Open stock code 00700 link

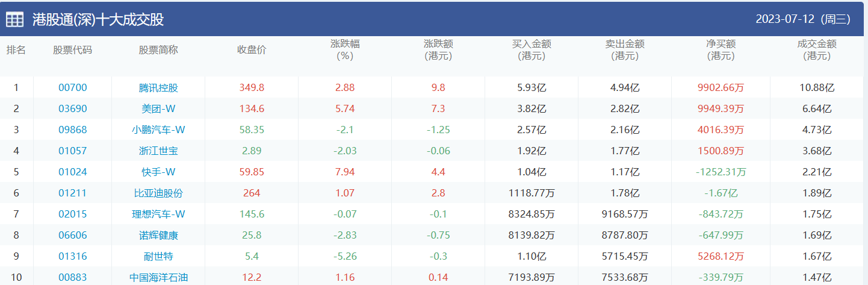[x=73, y=88]
